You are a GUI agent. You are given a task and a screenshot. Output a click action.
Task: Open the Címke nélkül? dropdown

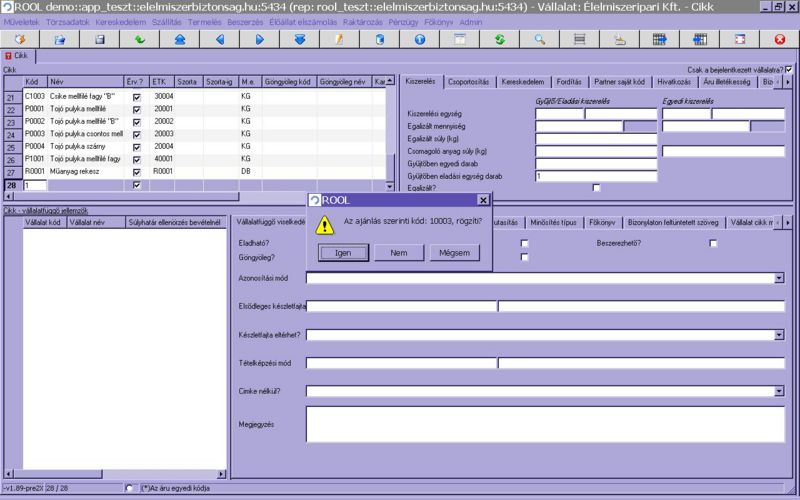779,391
